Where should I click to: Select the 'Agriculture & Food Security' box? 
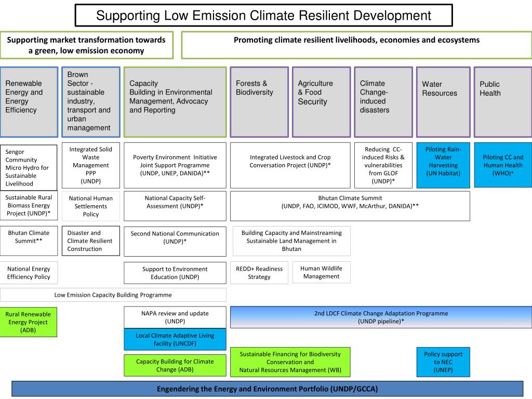(x=321, y=102)
